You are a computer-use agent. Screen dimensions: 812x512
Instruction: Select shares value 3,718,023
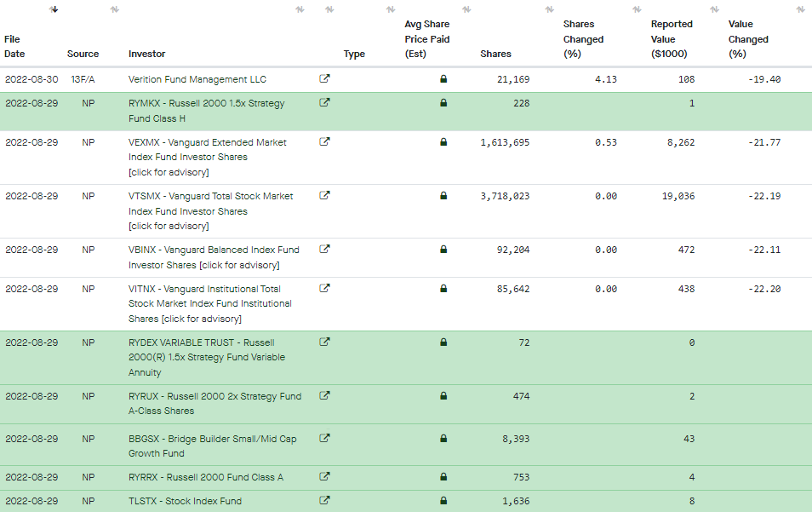point(505,197)
